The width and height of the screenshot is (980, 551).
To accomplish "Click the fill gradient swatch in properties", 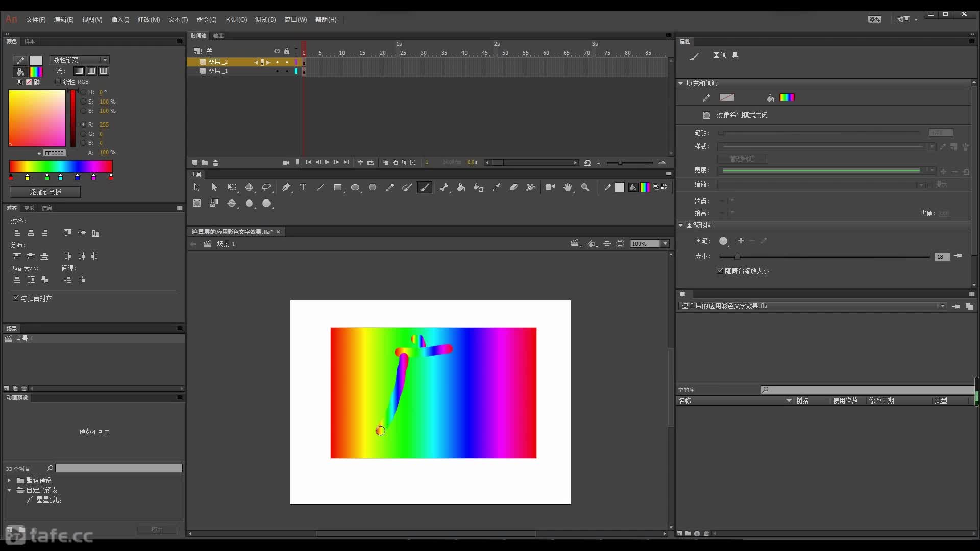I will click(x=787, y=97).
